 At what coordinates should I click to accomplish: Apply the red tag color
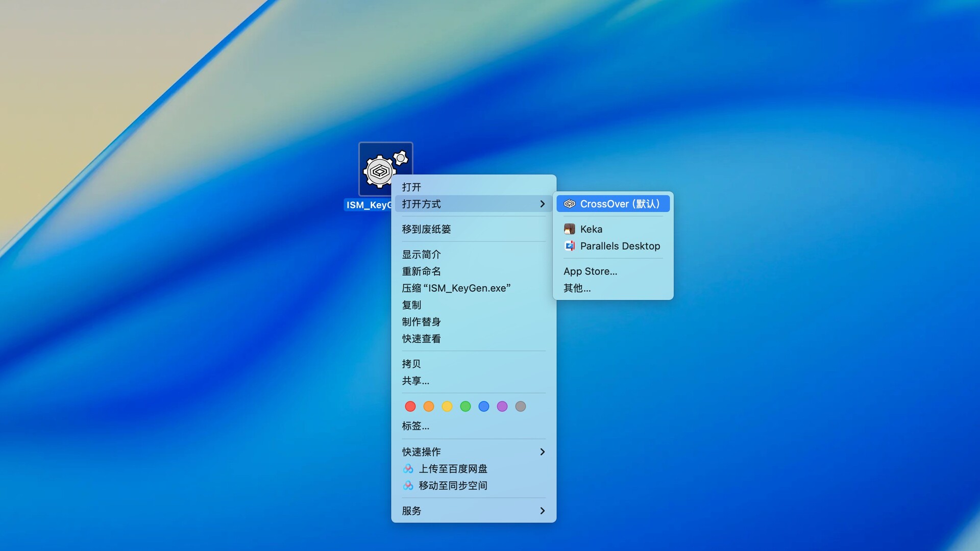coord(410,407)
